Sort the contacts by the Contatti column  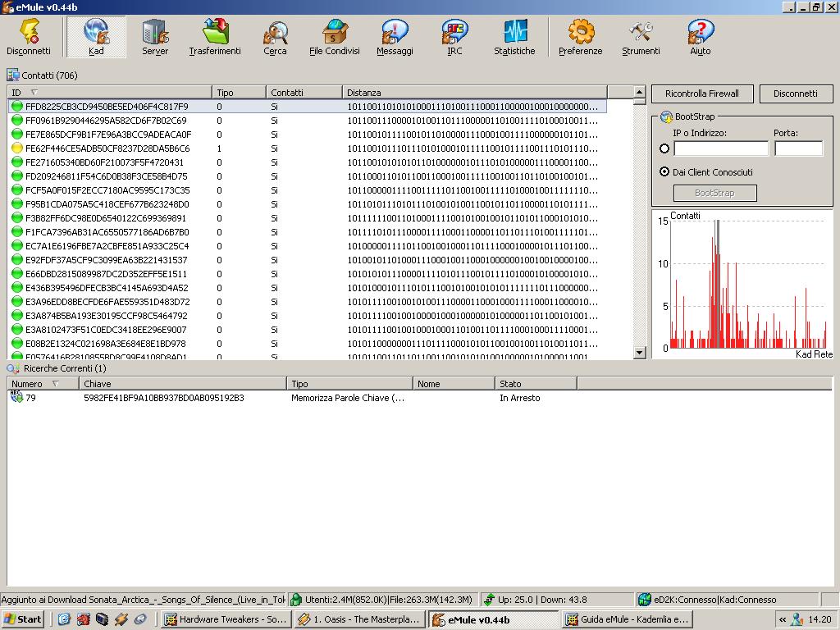(x=304, y=92)
